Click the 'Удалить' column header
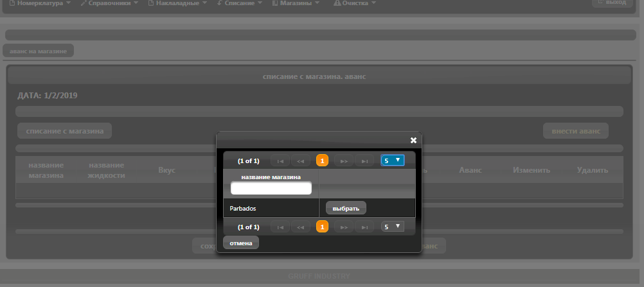 coord(592,170)
